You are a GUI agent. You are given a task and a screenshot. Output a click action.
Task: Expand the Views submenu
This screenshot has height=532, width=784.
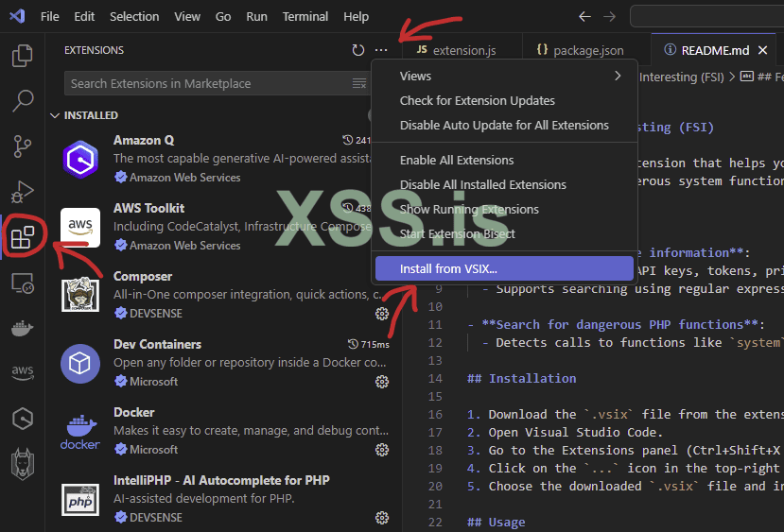(x=504, y=76)
